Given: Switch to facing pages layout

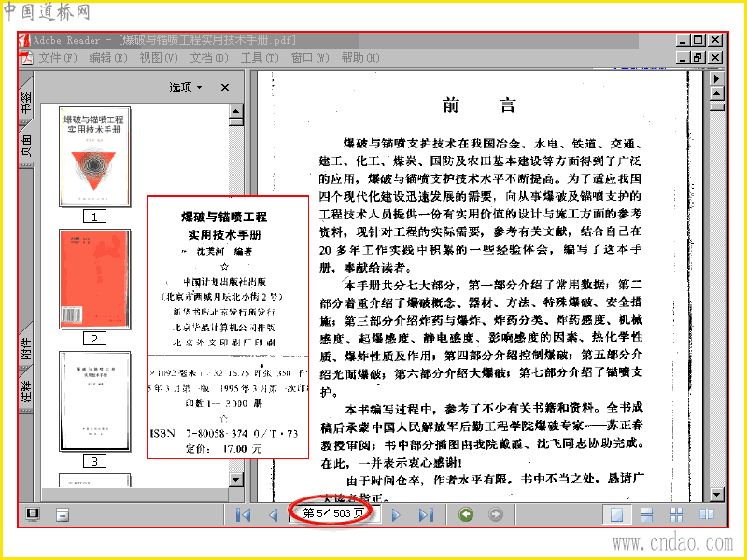Looking at the screenshot, I should tap(707, 514).
